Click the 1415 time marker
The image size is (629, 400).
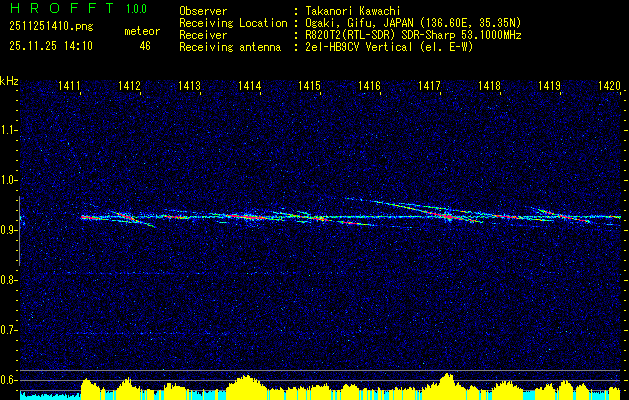(310, 85)
